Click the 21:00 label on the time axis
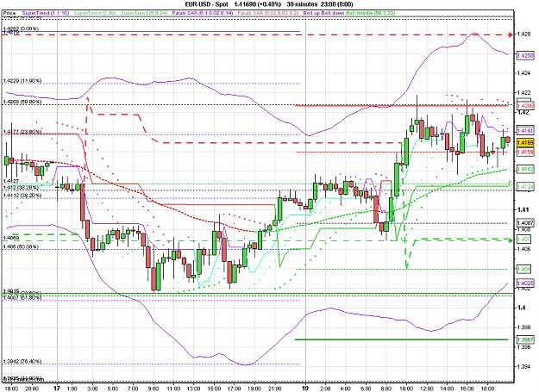This screenshot has height=392, width=539. pos(274,389)
